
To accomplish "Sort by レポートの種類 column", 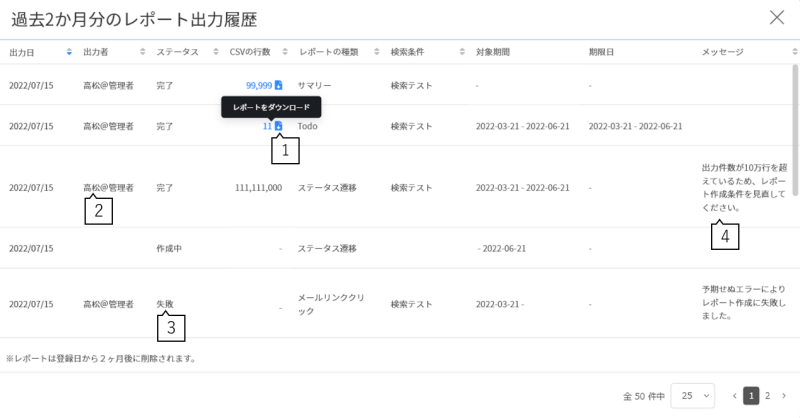I will [377, 52].
